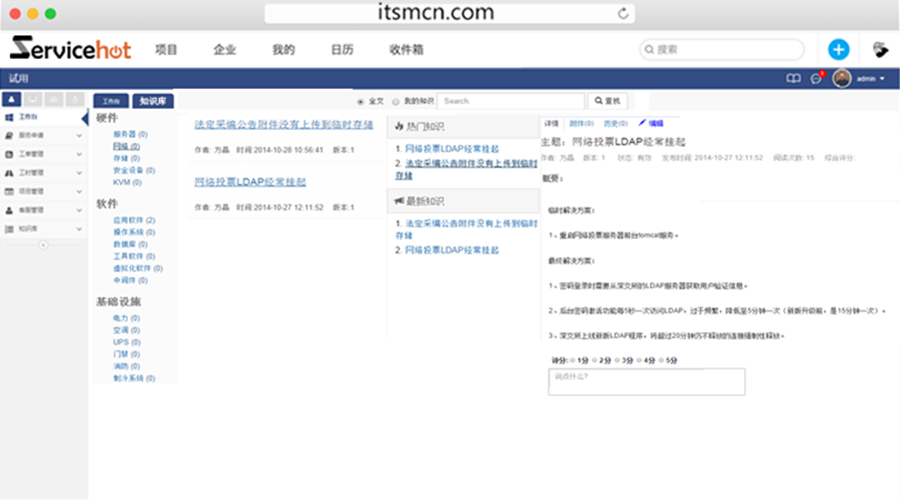Switch to the 知识库 tab
Viewport: 900px width, 500px height.
click(x=153, y=101)
